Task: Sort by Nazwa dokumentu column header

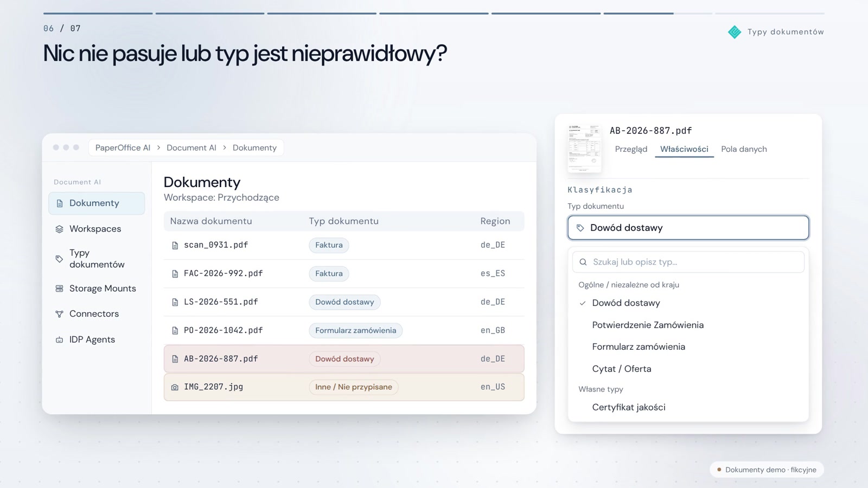Action: pos(211,221)
